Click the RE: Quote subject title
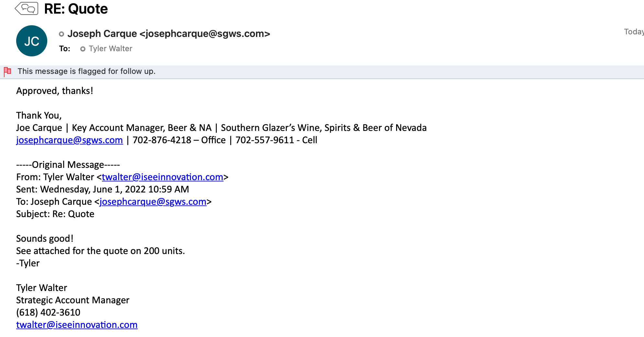Viewport: 644px width, 337px height. [76, 9]
